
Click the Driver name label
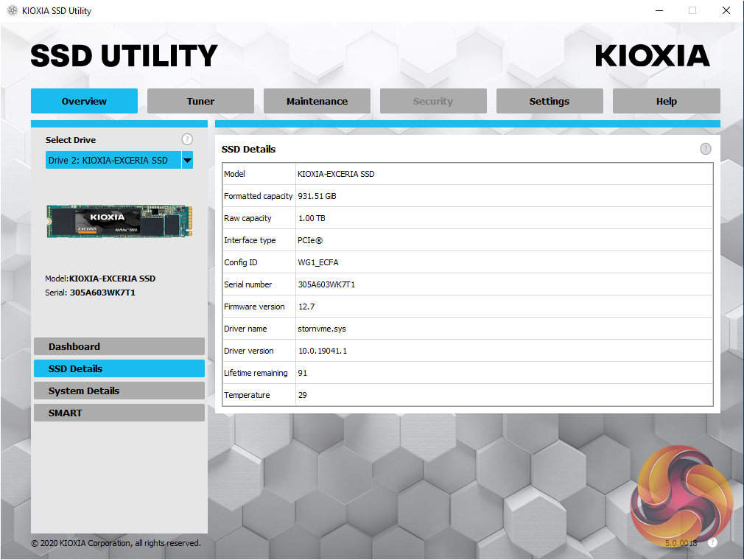click(245, 329)
